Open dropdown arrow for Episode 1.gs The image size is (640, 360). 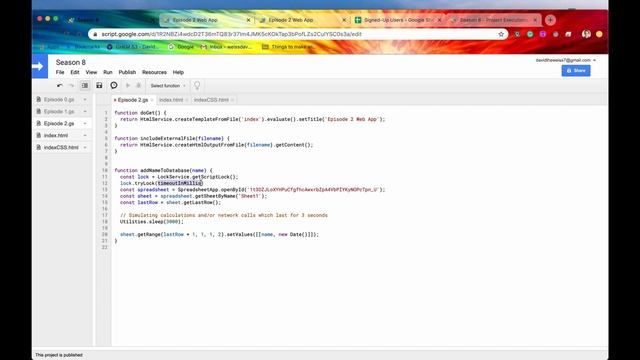point(85,111)
